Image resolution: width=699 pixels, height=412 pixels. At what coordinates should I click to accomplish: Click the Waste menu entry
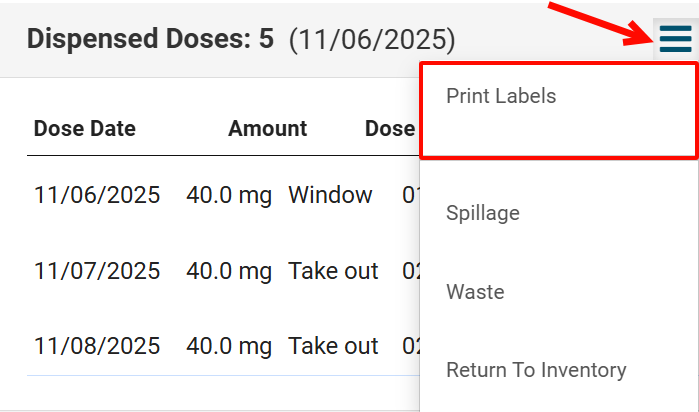[475, 292]
